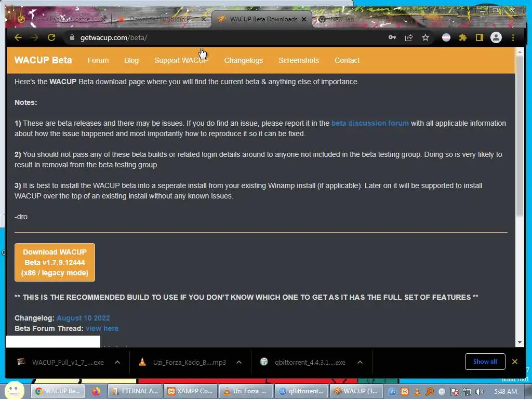Switch to the ETERNAL A... taskbar window

tap(135, 391)
